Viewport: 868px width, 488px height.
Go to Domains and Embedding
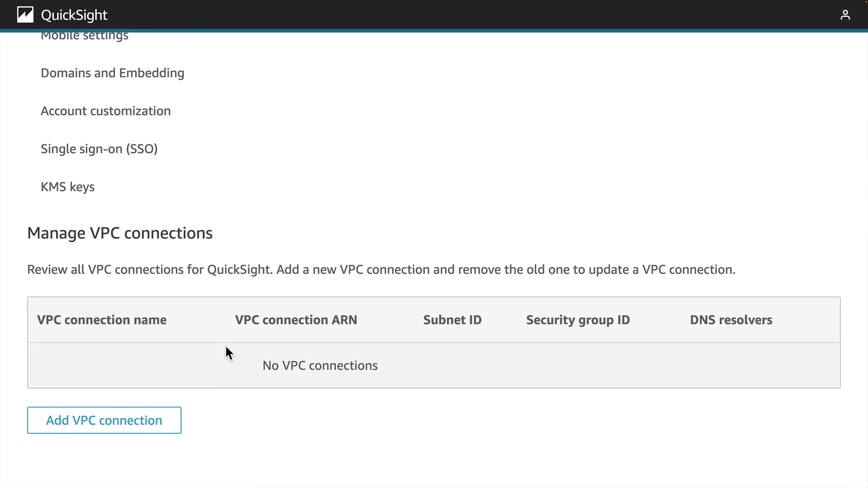point(112,73)
